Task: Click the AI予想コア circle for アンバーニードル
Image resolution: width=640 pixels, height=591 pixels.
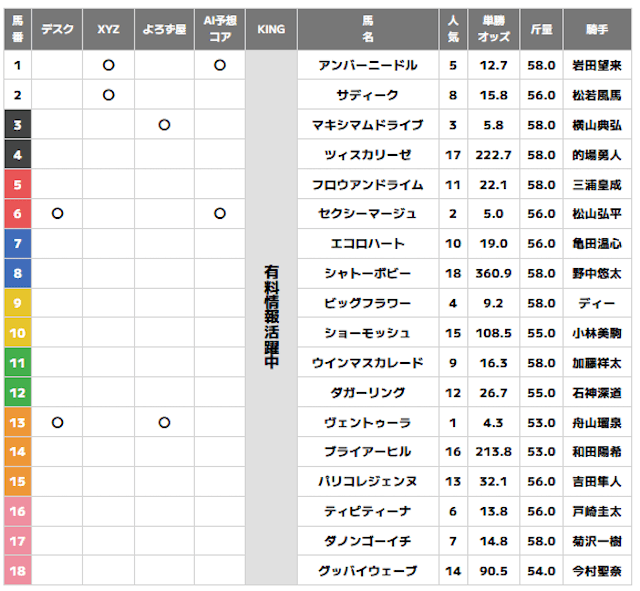Action: [219, 65]
